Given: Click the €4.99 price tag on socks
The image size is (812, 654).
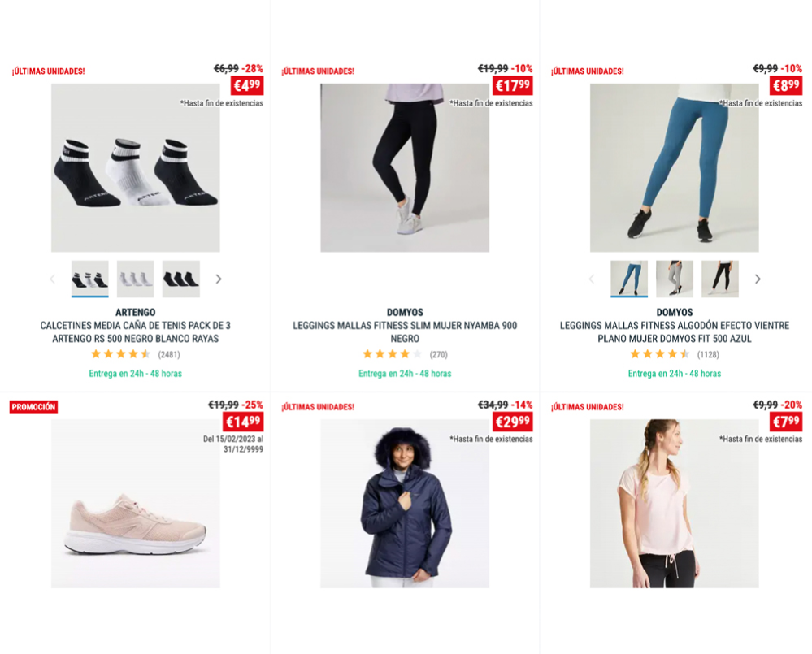Looking at the screenshot, I should (247, 85).
